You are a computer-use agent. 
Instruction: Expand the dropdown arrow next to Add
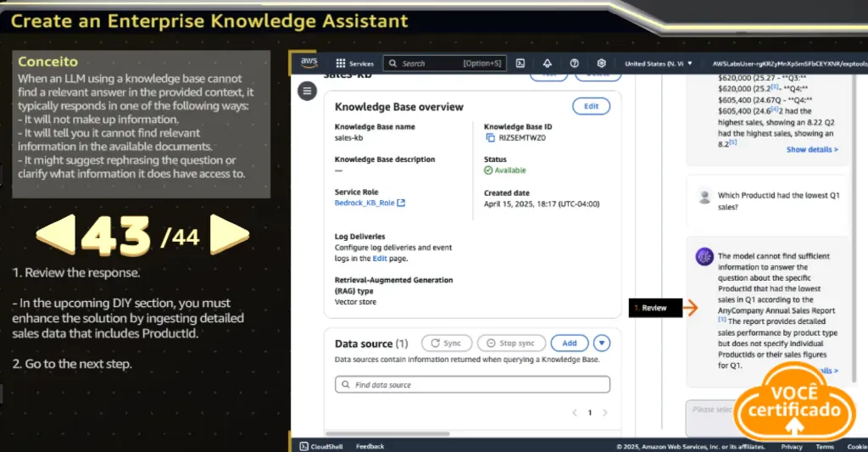(602, 343)
